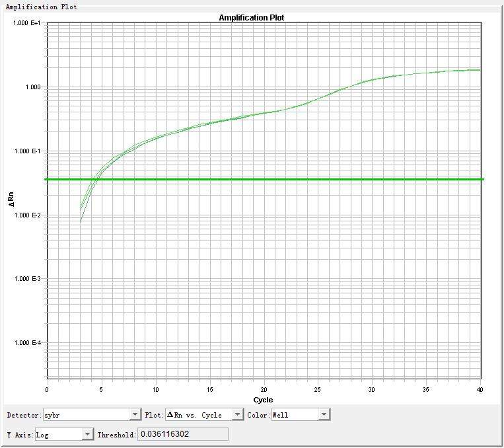This screenshot has height=448, width=504.
Task: Expand the Plot type dropdown arrow
Action: point(238,414)
